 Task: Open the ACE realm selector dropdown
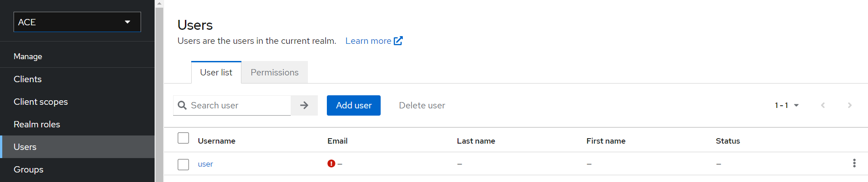click(x=77, y=22)
